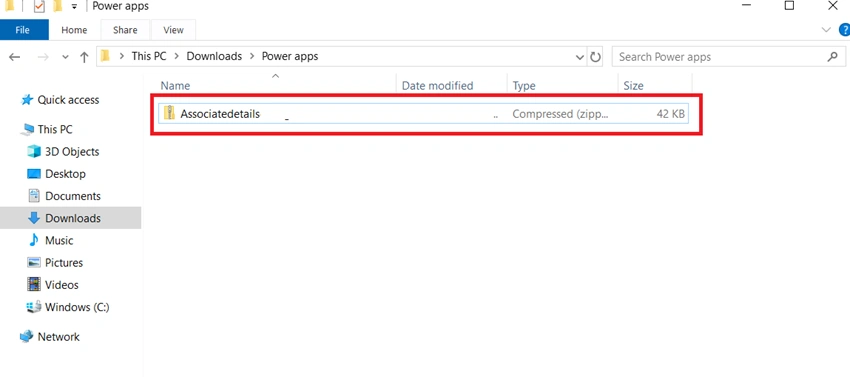Viewport: 850px width, 377px height.
Task: Select Network in the navigation pane
Action: tap(59, 337)
